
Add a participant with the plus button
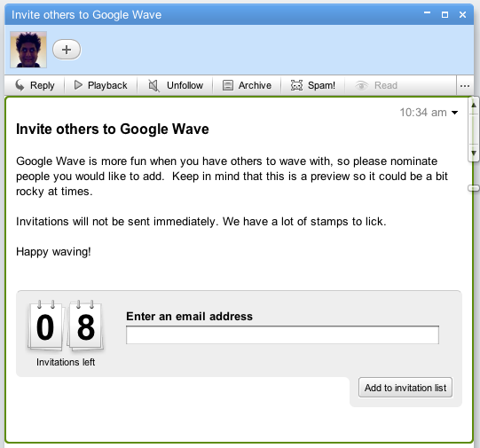point(67,50)
